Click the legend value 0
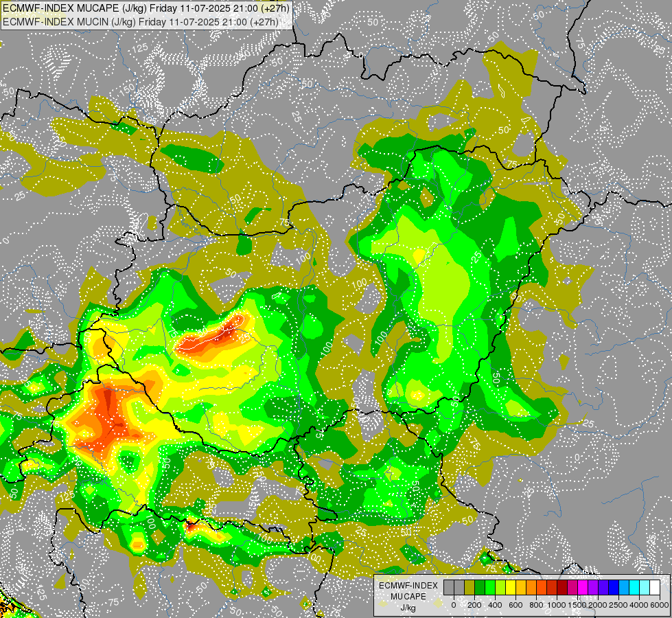Screen dimensions: 672x618 (454, 605)
